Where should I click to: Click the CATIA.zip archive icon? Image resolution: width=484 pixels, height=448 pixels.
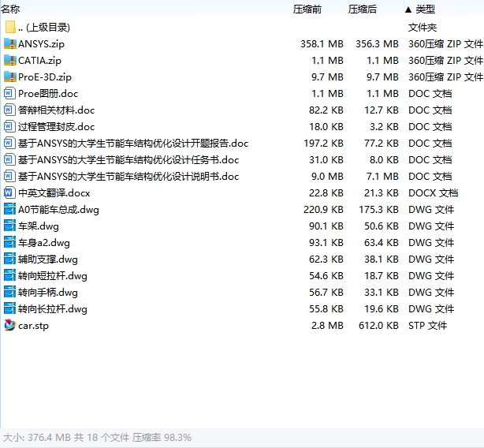pyautogui.click(x=10, y=61)
